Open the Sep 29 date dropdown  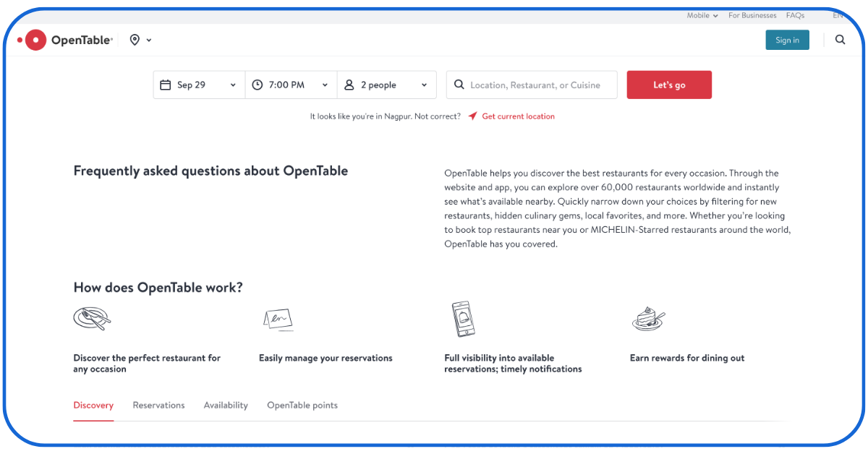[x=199, y=85]
